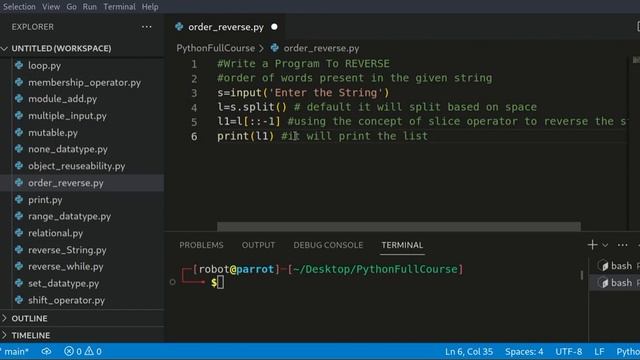The width and height of the screenshot is (640, 360).
Task: Click line number 1 in gutter
Action: (x=194, y=64)
